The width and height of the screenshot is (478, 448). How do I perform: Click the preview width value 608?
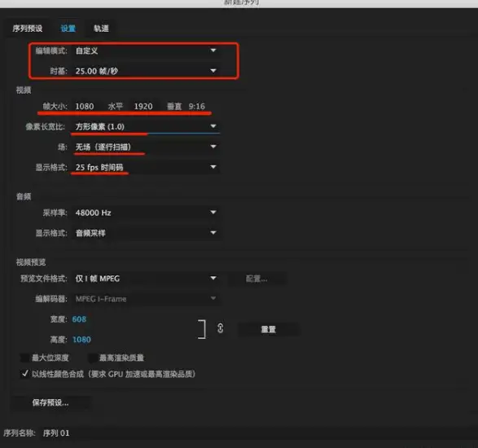tap(79, 319)
